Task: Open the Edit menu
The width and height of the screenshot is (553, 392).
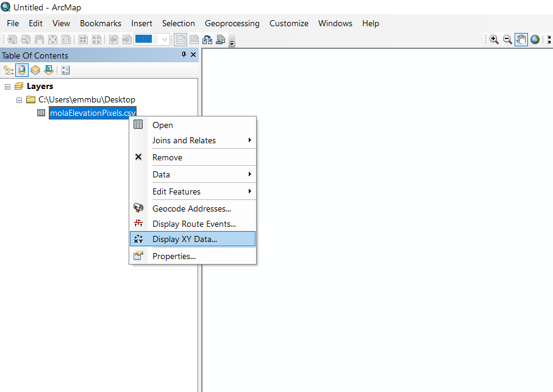Action: 35,23
